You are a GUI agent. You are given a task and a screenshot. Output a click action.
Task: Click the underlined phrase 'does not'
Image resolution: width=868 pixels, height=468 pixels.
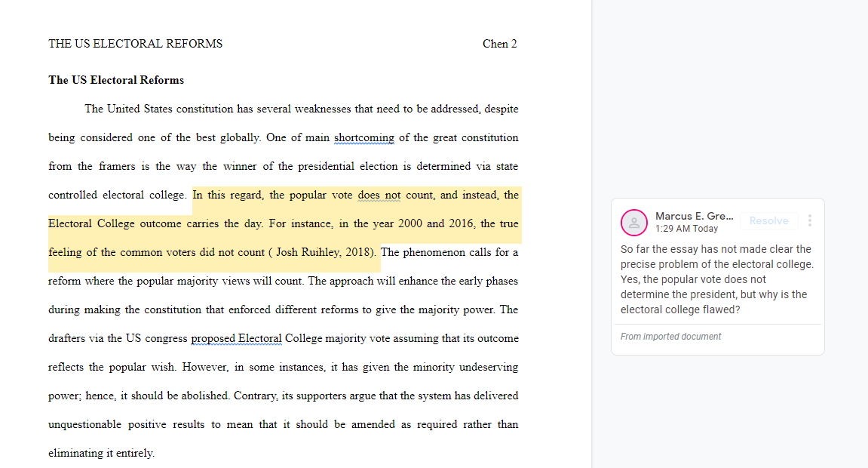(379, 195)
